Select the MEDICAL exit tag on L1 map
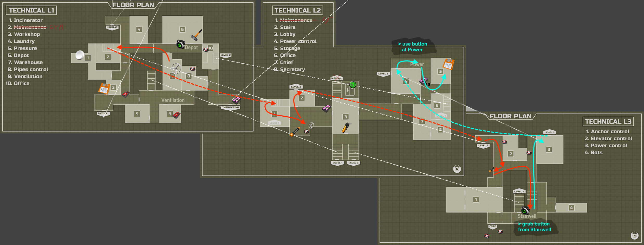 [x=103, y=114]
